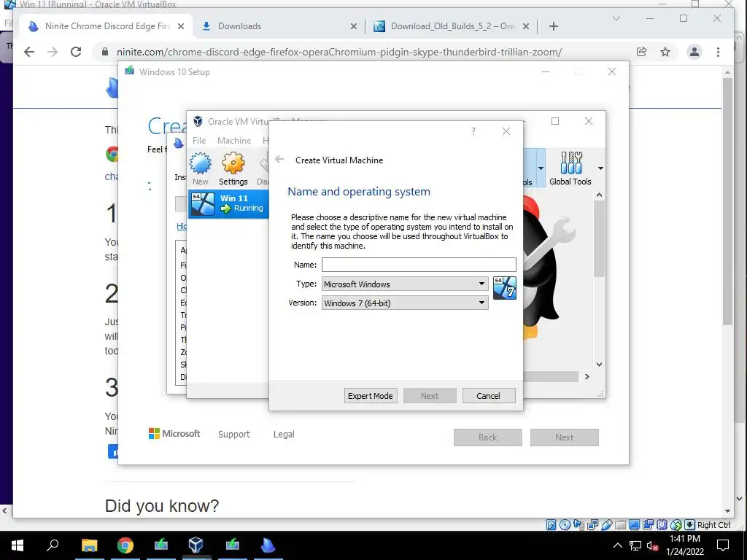The width and height of the screenshot is (747, 560).
Task: Click the Chrome page vertical scrollbar
Action: pyautogui.click(x=727, y=202)
